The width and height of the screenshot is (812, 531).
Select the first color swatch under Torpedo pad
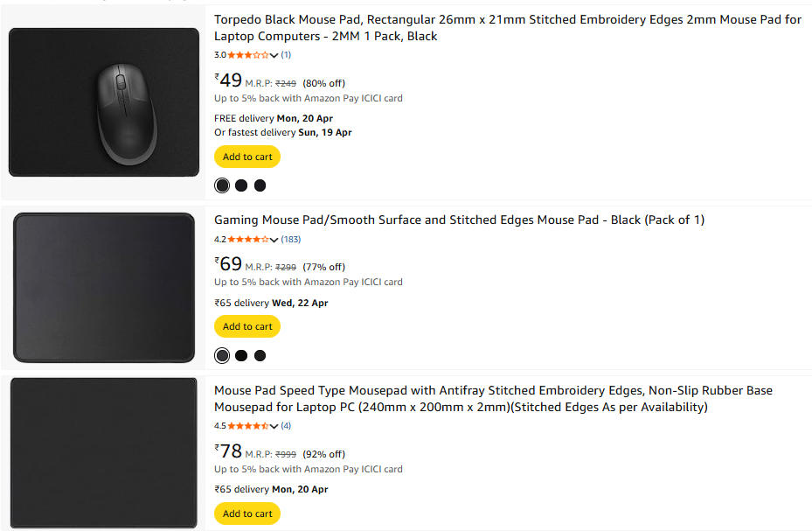click(222, 185)
